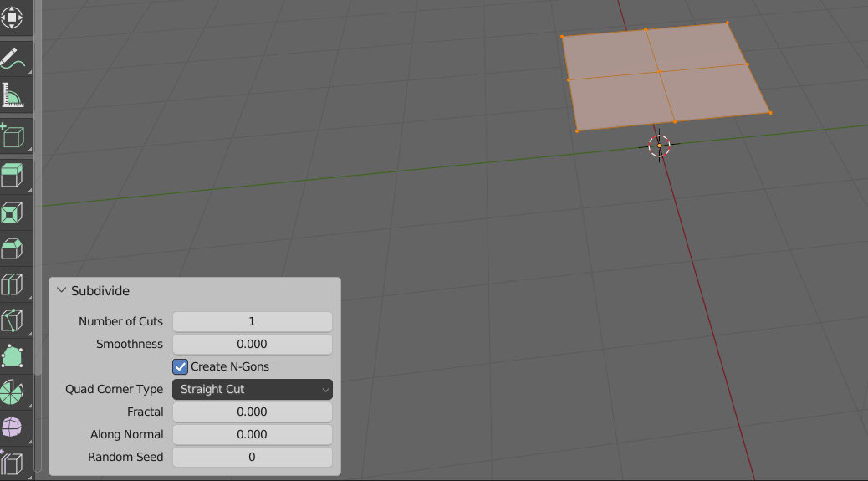Disable the Create N-Gons checkbox
Image resolution: width=868 pixels, height=481 pixels.
(180, 366)
